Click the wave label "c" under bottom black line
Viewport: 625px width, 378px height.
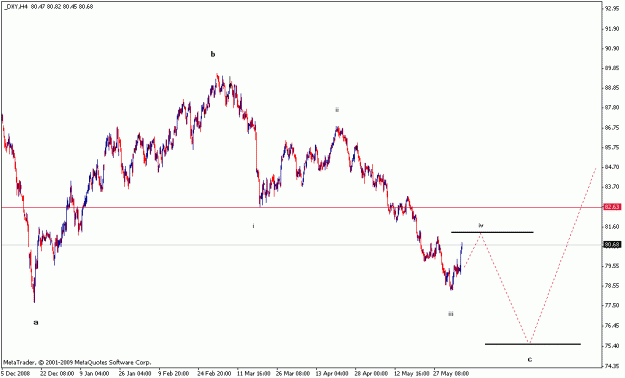tap(530, 359)
